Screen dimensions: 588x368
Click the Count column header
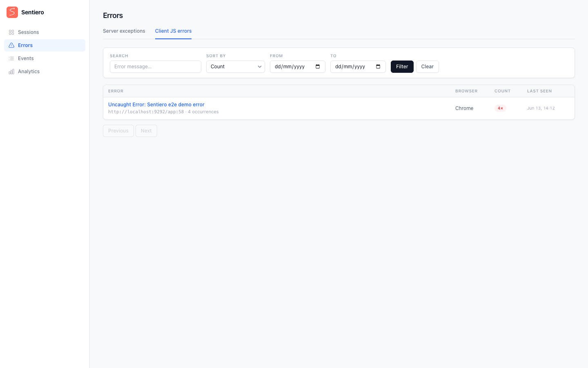pos(503,91)
